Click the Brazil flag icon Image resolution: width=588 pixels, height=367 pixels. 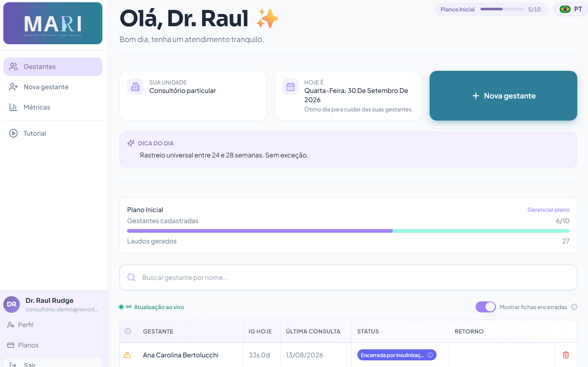click(x=565, y=10)
